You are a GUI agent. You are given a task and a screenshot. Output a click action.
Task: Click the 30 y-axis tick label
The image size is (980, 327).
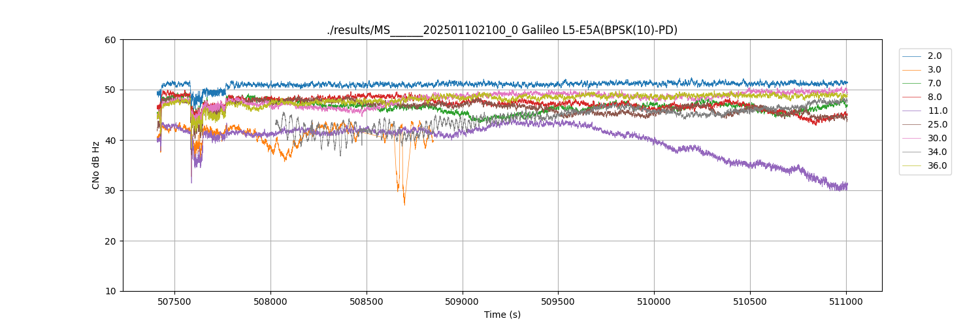[x=110, y=191]
